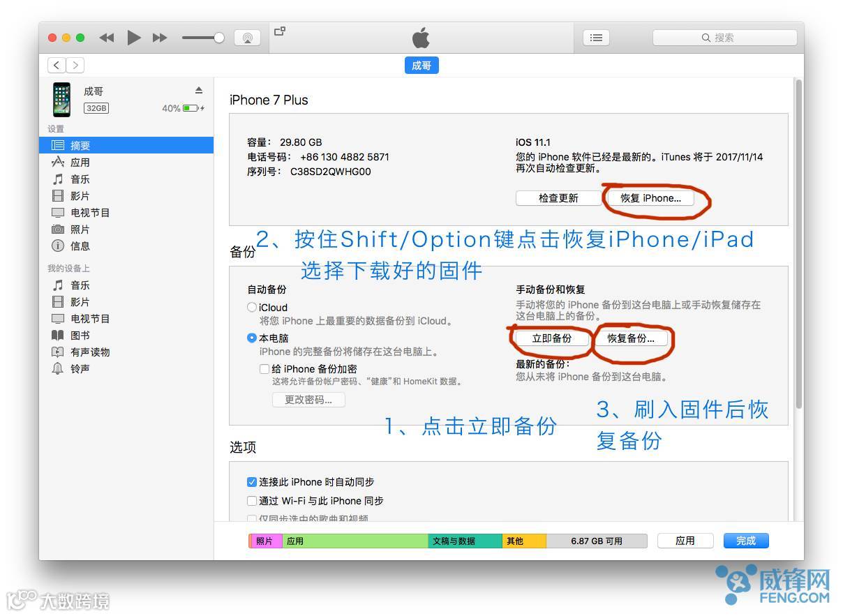
Task: Click the phone number +86 130 4882 5871
Action: click(x=344, y=157)
